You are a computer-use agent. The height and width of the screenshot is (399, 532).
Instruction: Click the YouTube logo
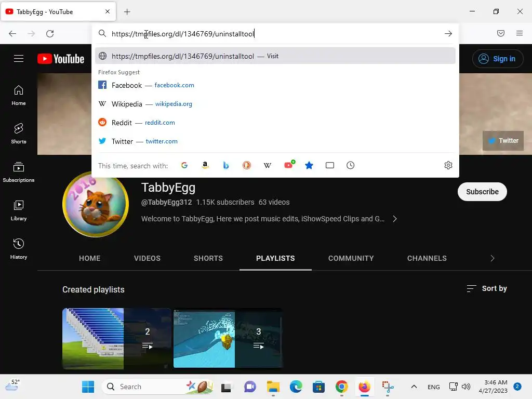(x=61, y=59)
